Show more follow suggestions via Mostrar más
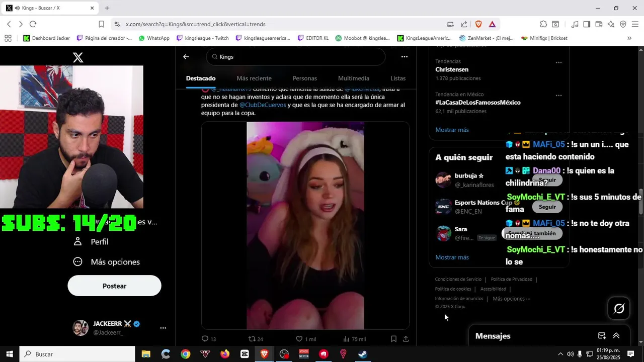This screenshot has height=362, width=644. point(452,257)
